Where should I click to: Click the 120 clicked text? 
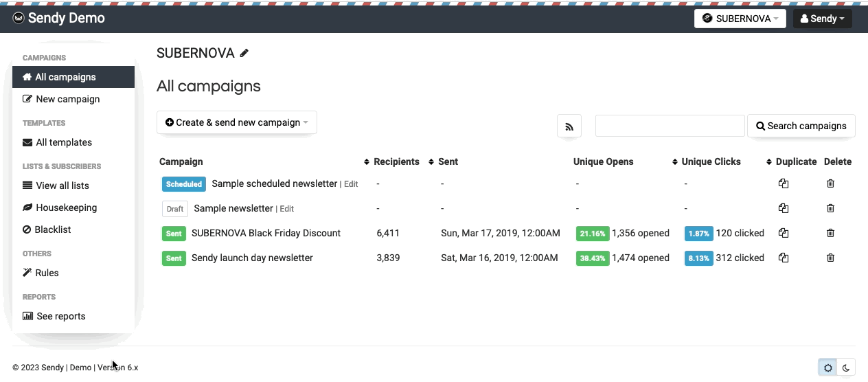(x=740, y=233)
